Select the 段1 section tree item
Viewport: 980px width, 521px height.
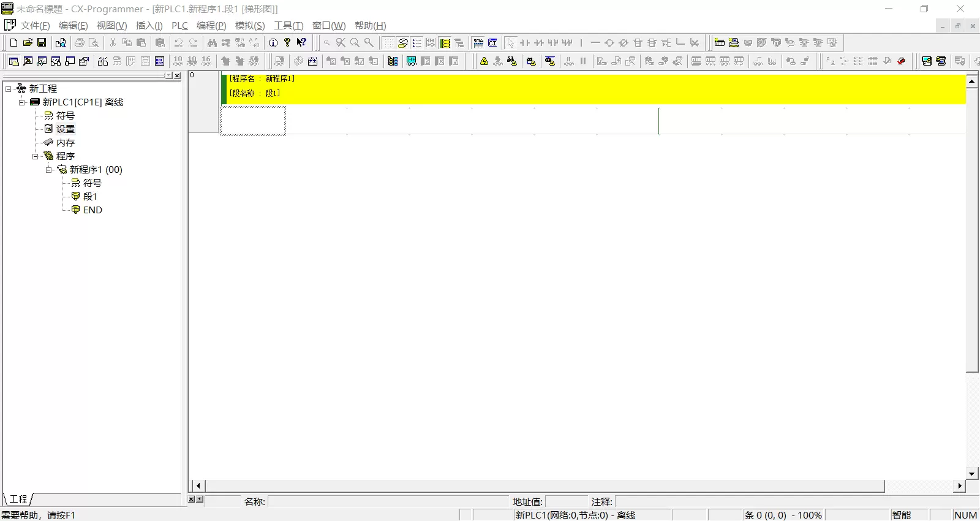coord(90,197)
